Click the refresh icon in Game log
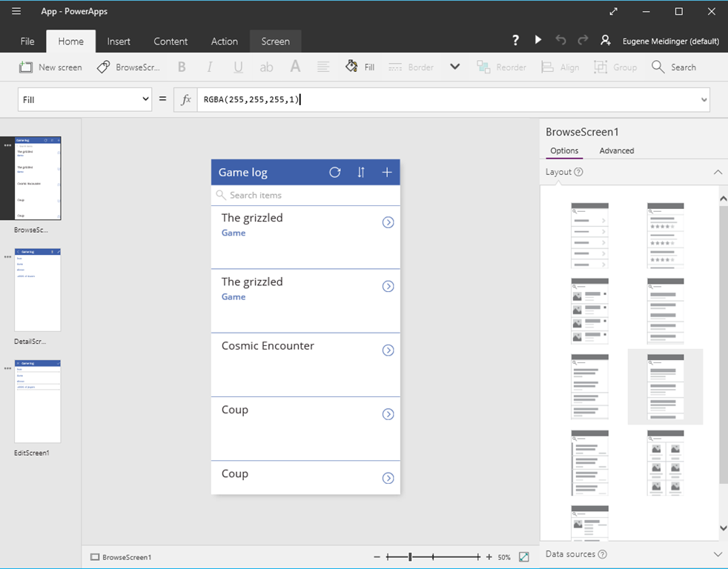Screen dimensions: 728x569 (335, 172)
